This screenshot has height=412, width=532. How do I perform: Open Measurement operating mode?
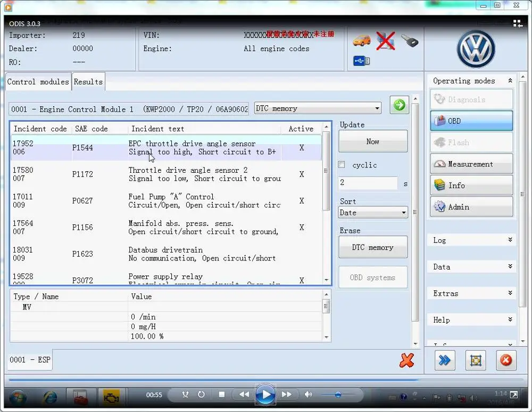[471, 164]
